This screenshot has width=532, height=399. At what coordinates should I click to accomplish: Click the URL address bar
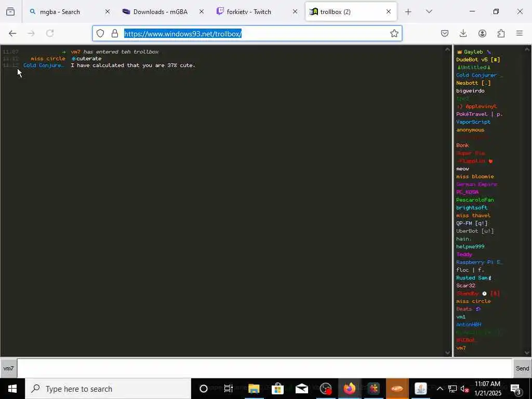point(247,33)
